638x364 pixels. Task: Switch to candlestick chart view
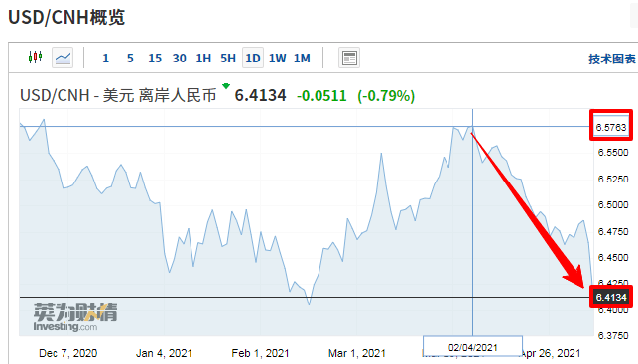click(36, 57)
